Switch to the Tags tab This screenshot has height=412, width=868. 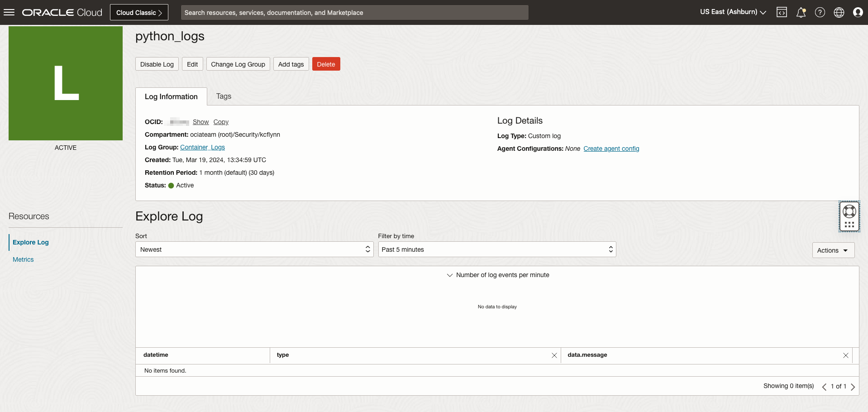tap(224, 96)
